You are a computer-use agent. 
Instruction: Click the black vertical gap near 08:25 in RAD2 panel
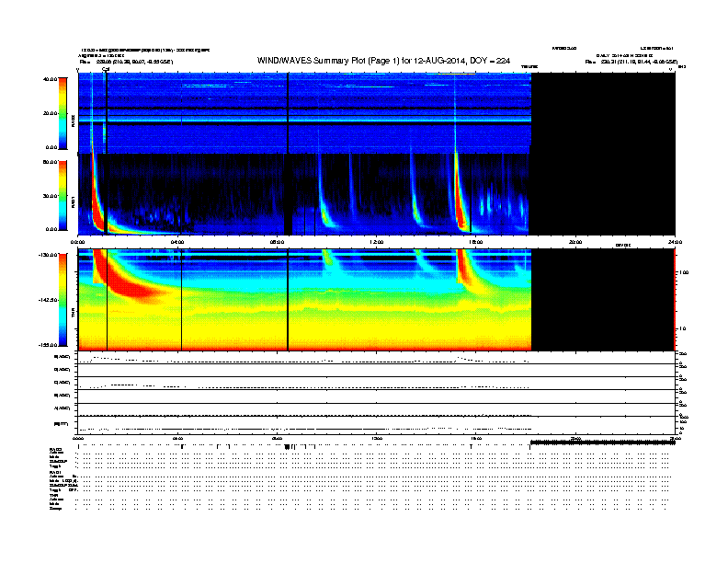click(x=288, y=113)
